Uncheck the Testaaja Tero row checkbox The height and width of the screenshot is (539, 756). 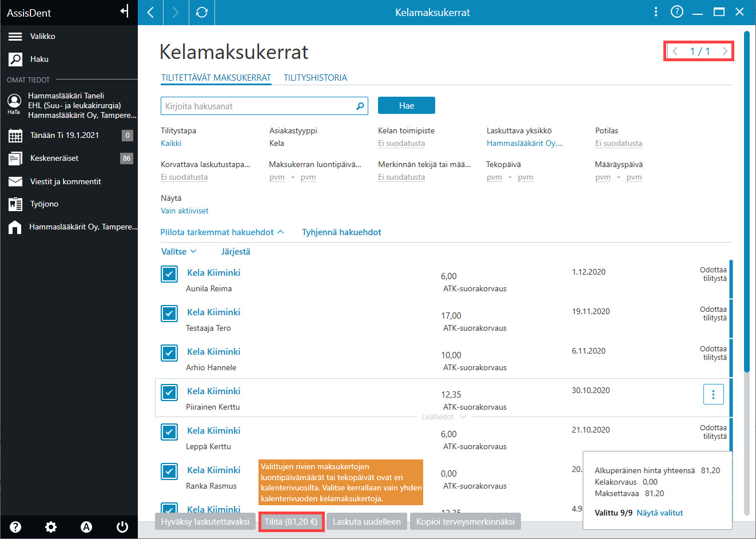[x=169, y=314]
